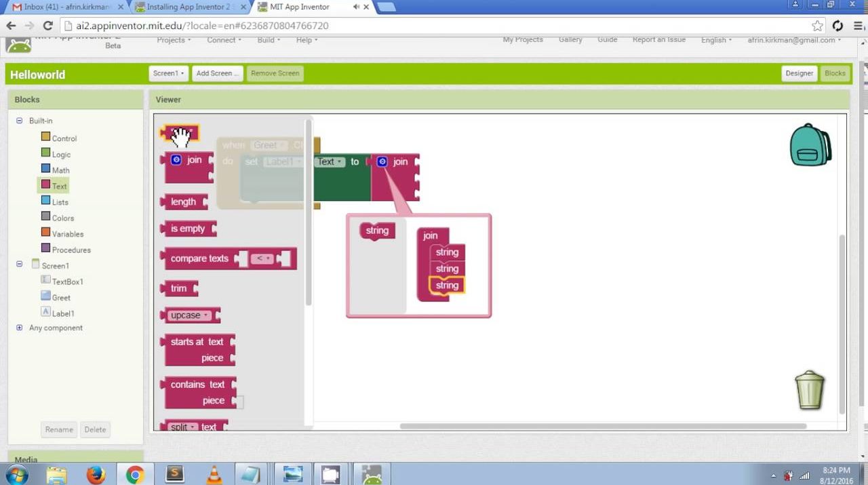Select the orange Variables color swatch
The height and width of the screenshot is (485, 868).
point(45,233)
